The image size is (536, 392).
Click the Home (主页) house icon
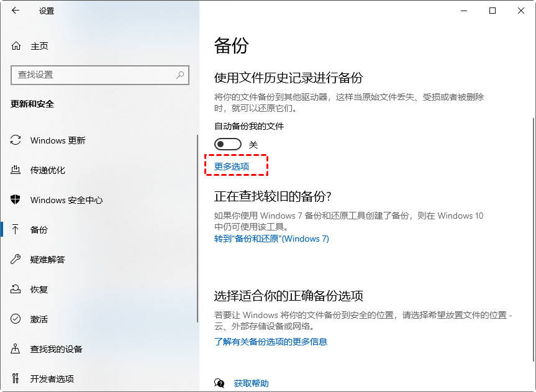(x=16, y=46)
